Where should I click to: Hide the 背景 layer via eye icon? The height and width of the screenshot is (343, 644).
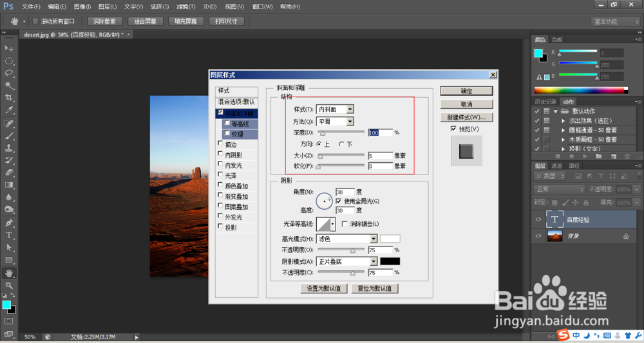tap(538, 236)
